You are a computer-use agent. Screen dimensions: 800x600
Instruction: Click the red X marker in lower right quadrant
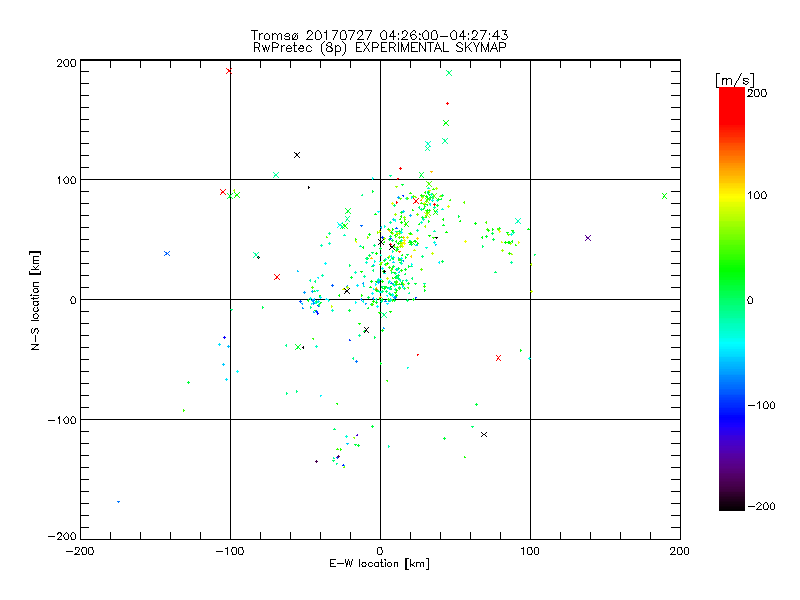tap(498, 358)
